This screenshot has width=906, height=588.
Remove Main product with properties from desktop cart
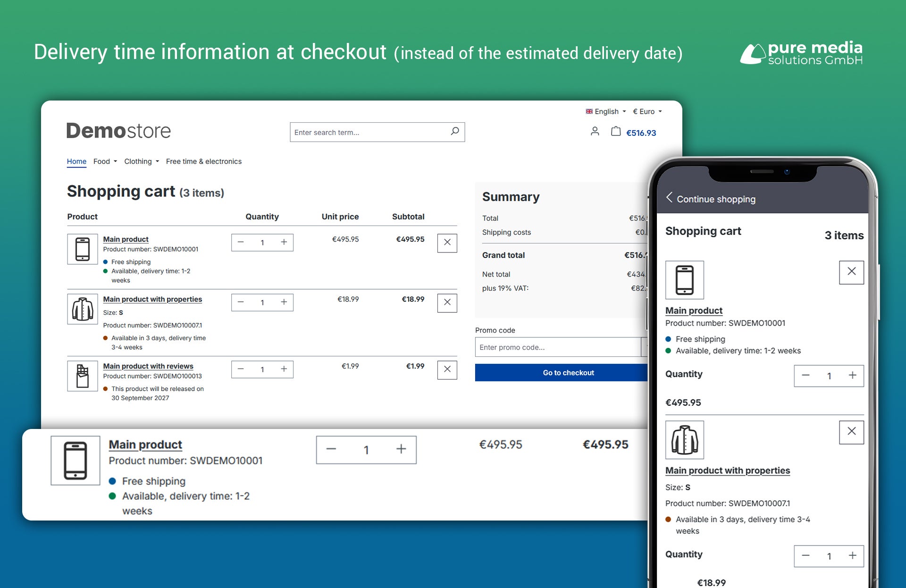447,302
